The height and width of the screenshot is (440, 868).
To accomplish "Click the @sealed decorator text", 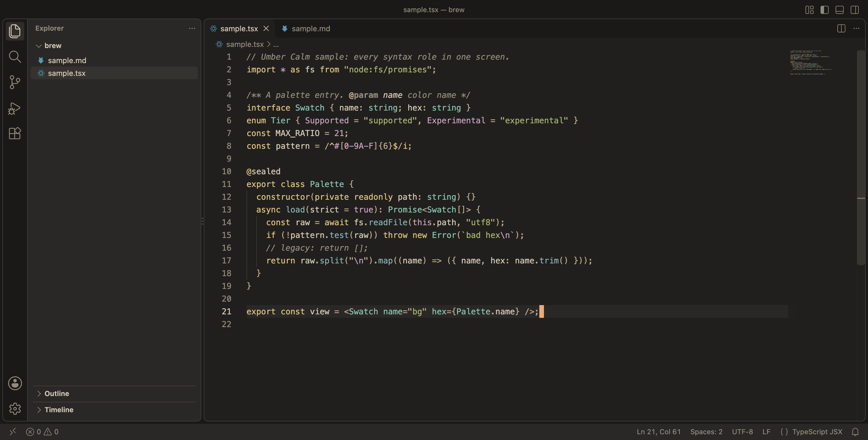I will [263, 172].
